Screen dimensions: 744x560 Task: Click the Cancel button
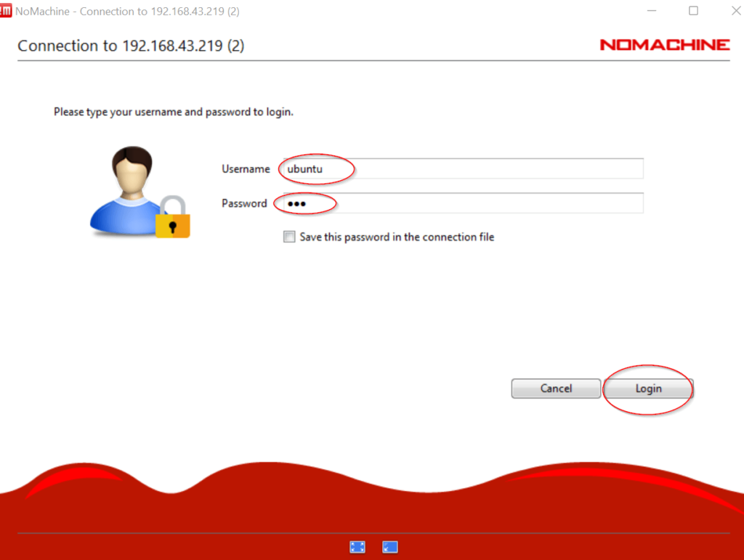[x=556, y=389]
